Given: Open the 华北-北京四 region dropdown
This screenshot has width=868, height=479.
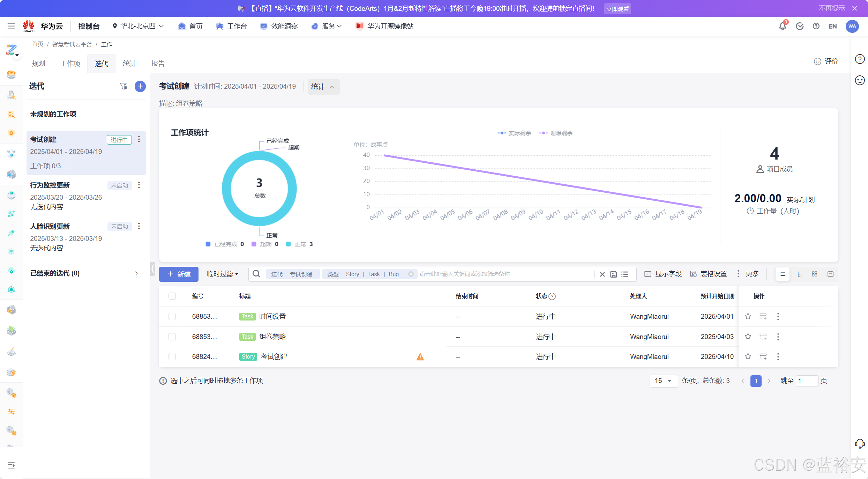Looking at the screenshot, I should click(x=138, y=26).
